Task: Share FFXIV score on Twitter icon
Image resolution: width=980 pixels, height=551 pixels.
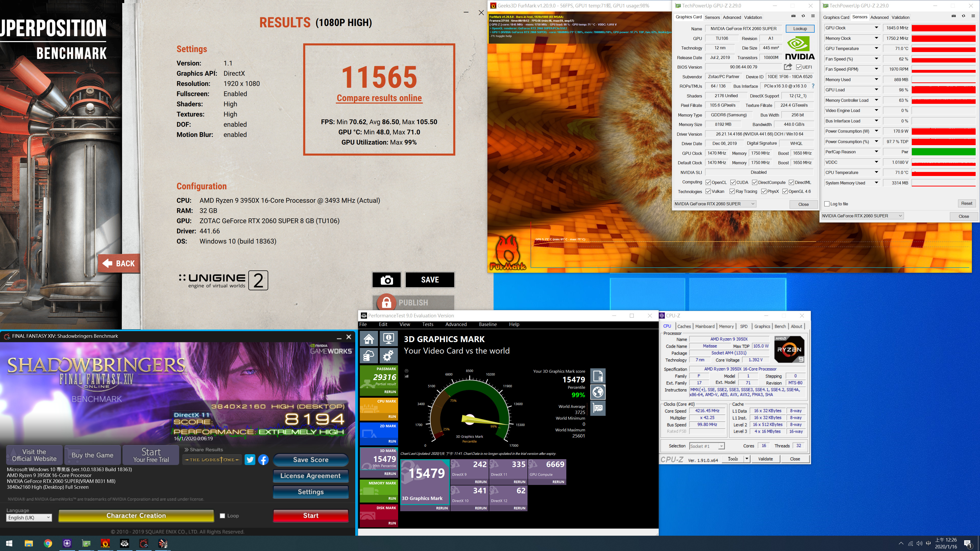Action: (x=250, y=460)
